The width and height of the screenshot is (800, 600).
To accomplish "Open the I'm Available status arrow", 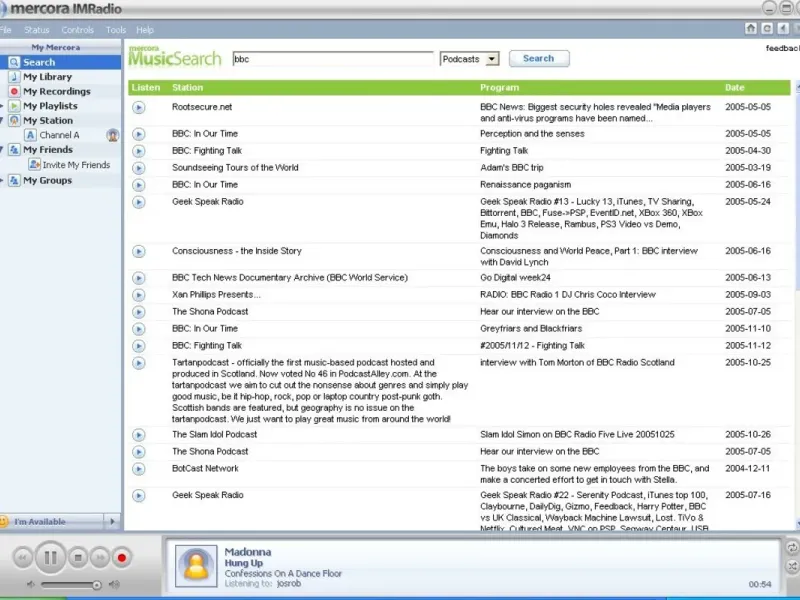I will (112, 521).
